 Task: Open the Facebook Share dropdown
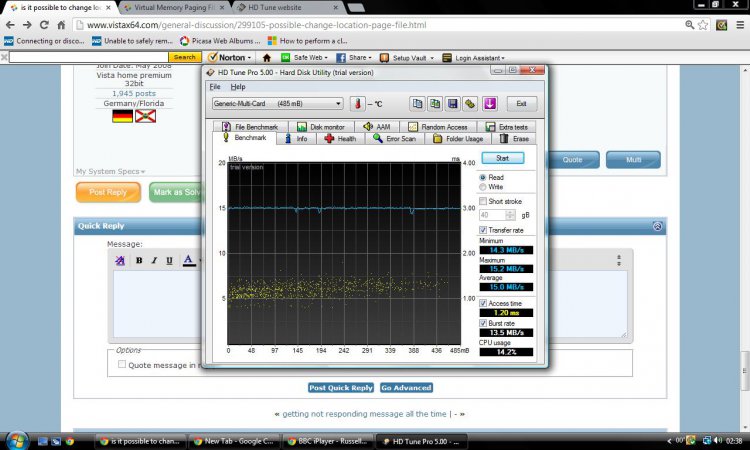coord(354,57)
